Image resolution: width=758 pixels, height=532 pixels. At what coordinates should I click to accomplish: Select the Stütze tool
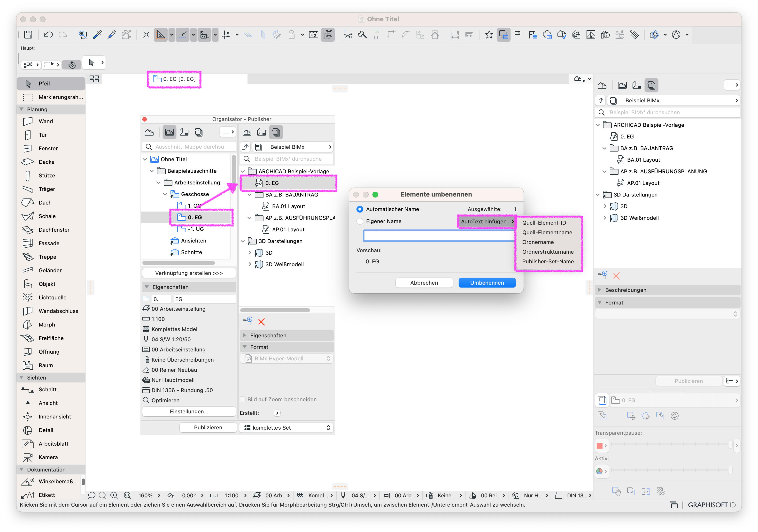point(51,175)
